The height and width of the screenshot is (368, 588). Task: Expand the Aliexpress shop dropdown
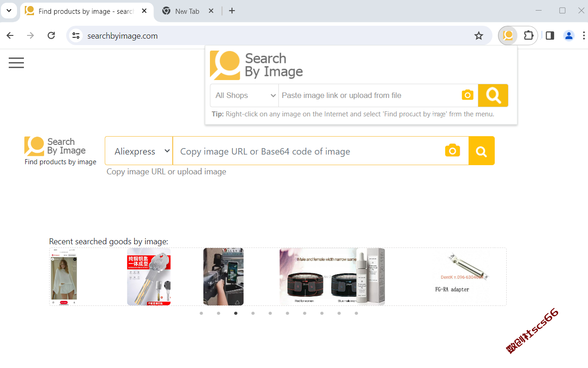click(139, 150)
